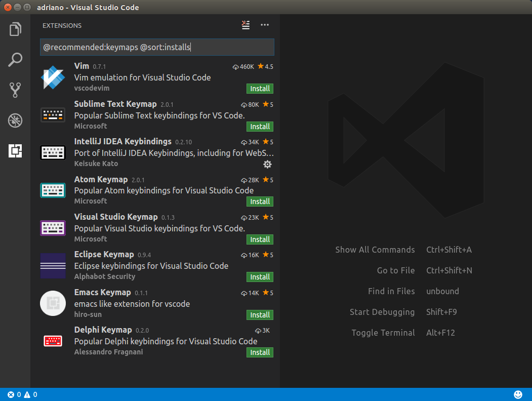
Task: Open the Debug view in activity bar
Action: click(15, 121)
